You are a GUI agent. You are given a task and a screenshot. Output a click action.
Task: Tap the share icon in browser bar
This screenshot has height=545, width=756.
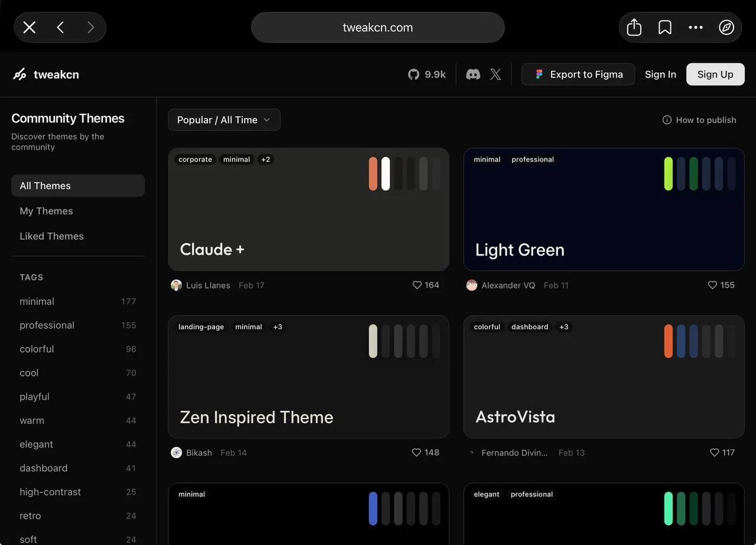(634, 27)
